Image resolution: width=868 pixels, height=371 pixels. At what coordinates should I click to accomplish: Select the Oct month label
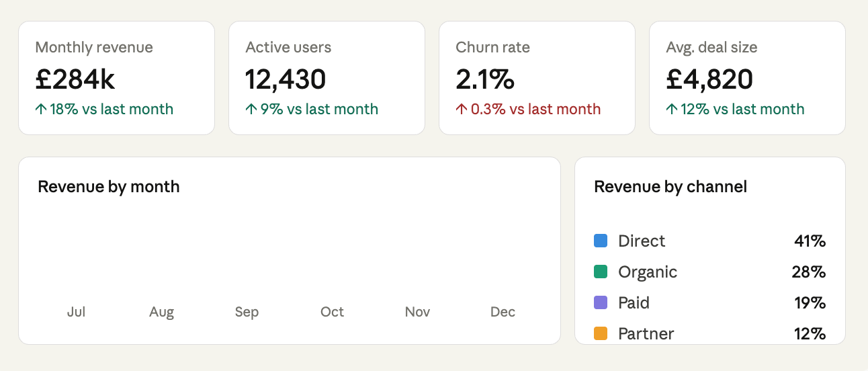click(332, 312)
